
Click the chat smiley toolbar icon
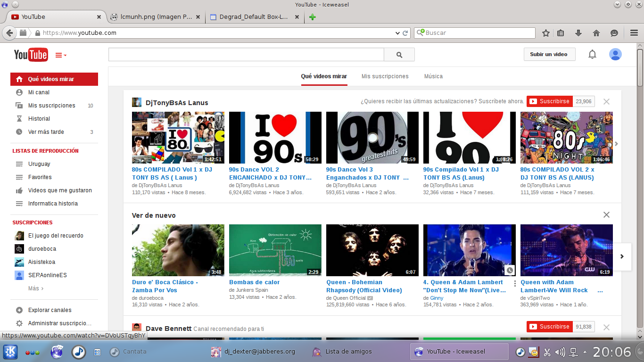[614, 33]
